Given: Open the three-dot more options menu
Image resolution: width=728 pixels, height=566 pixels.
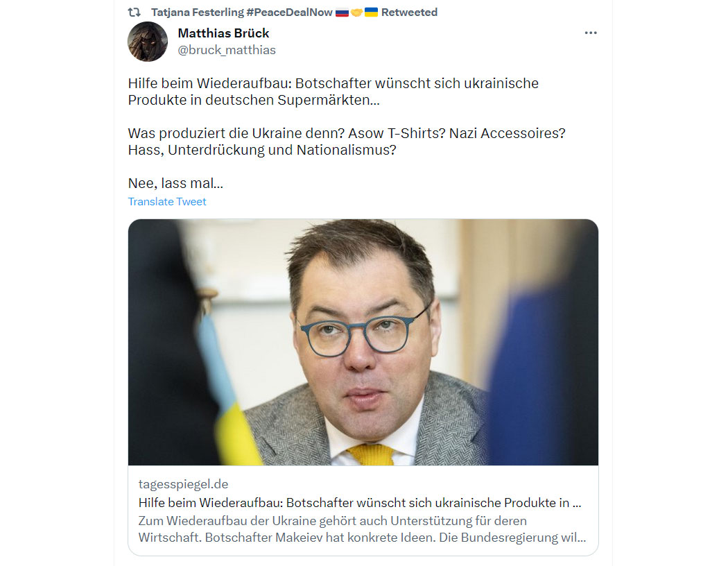Looking at the screenshot, I should [x=591, y=33].
